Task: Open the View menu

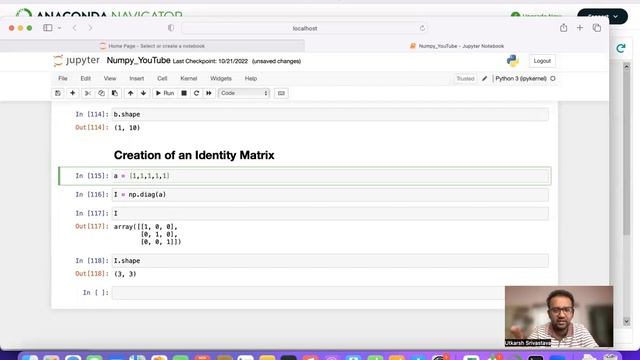Action: click(x=110, y=78)
